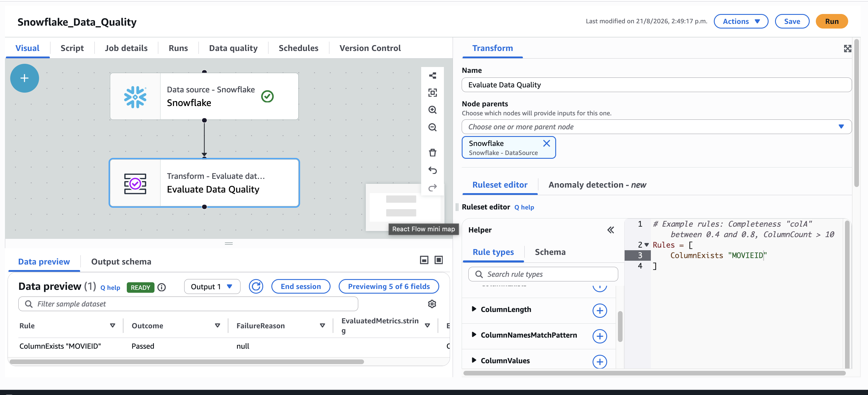868x395 pixels.
Task: Zoom in on the canvas
Action: pos(432,110)
